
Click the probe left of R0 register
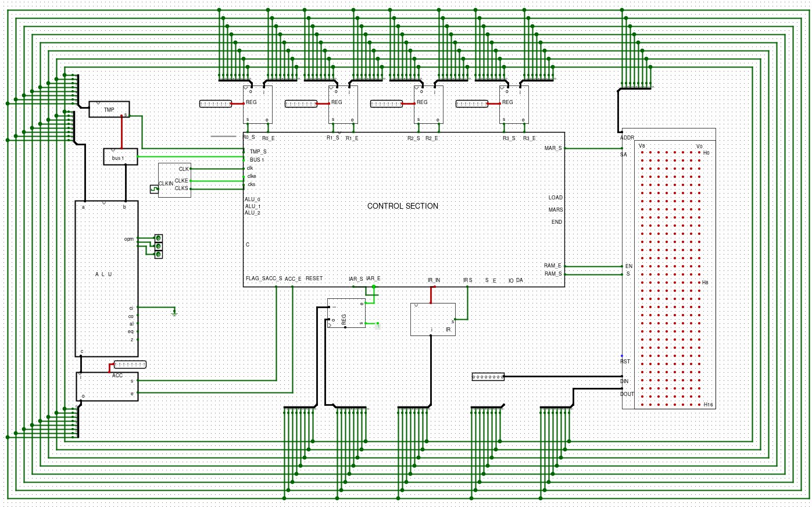point(216,104)
